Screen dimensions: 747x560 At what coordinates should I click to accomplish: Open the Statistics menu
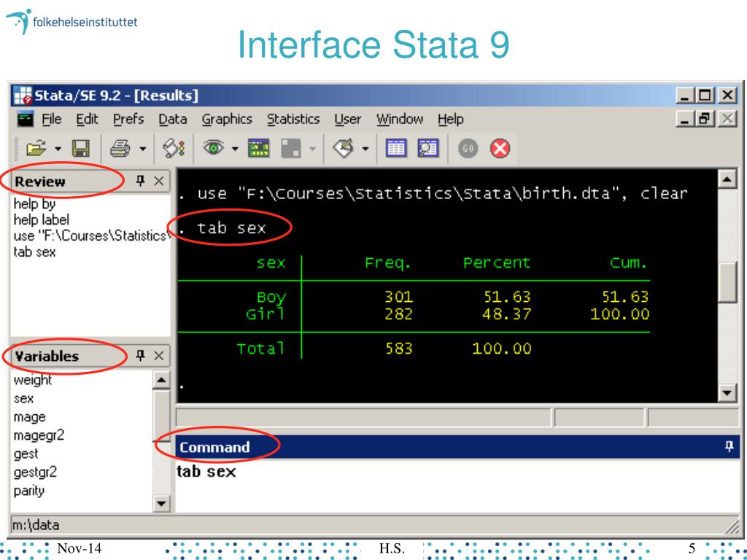(x=293, y=119)
